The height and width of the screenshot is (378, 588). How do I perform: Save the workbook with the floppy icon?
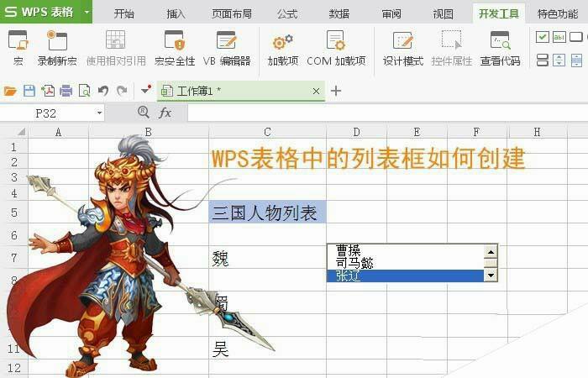tap(29, 91)
